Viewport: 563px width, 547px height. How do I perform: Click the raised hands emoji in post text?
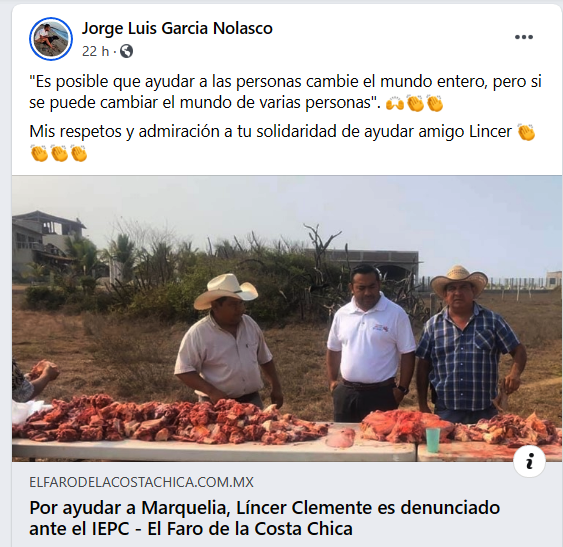395,104
